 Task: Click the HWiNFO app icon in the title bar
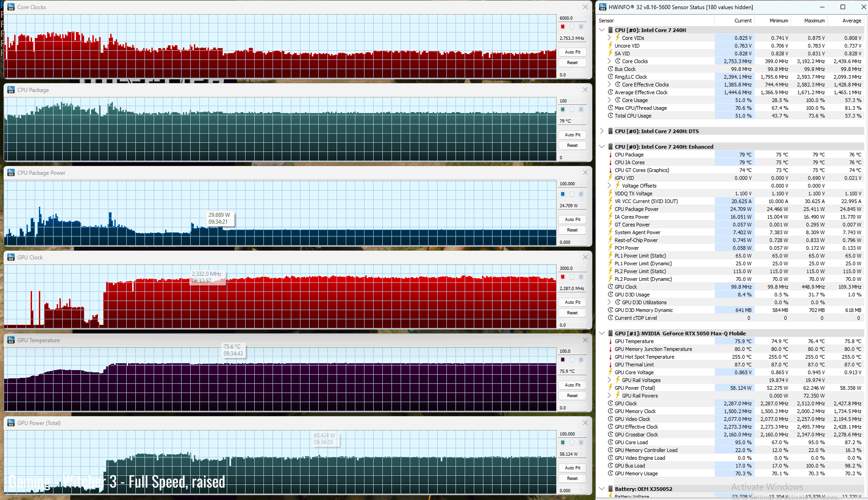pos(603,7)
